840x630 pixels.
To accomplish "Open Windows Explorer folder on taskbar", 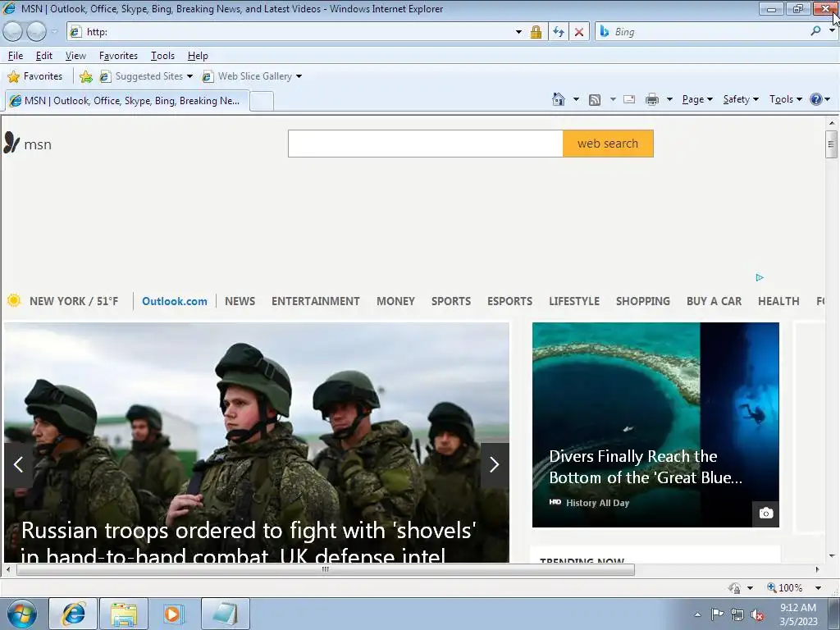I will [x=124, y=614].
